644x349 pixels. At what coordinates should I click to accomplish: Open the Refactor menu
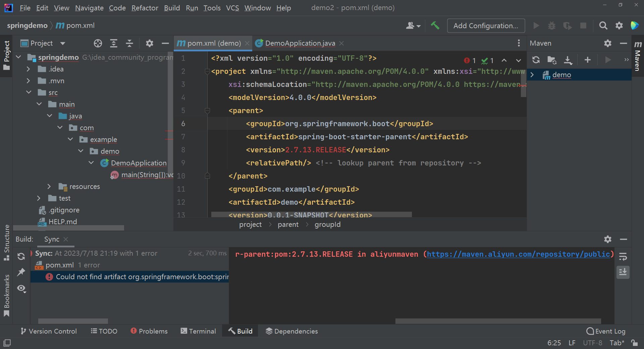(145, 8)
